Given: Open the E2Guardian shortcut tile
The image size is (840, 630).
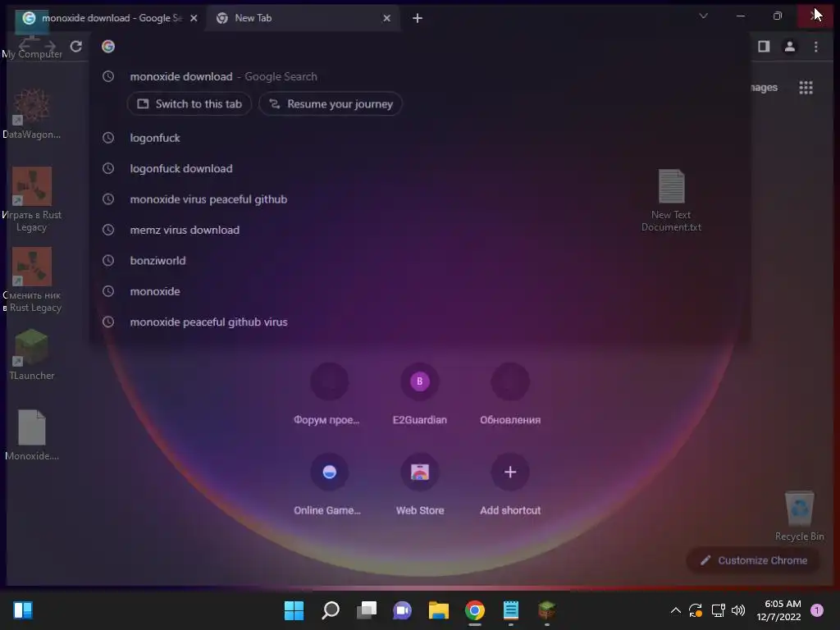Looking at the screenshot, I should [x=419, y=395].
